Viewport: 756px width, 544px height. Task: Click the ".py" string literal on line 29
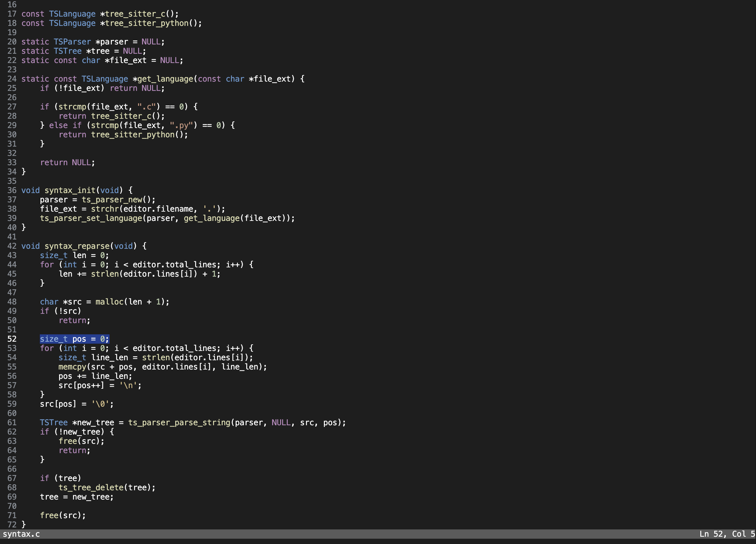(182, 125)
